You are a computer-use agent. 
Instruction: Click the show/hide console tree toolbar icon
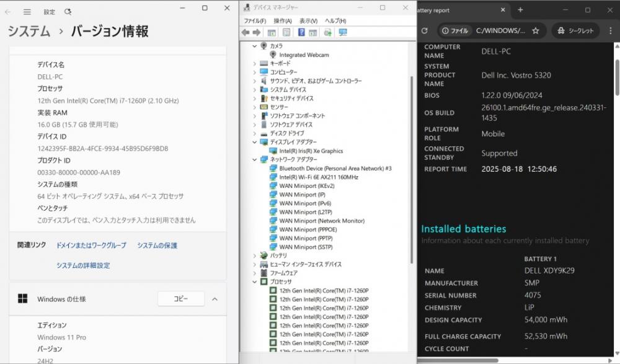pyautogui.click(x=272, y=32)
